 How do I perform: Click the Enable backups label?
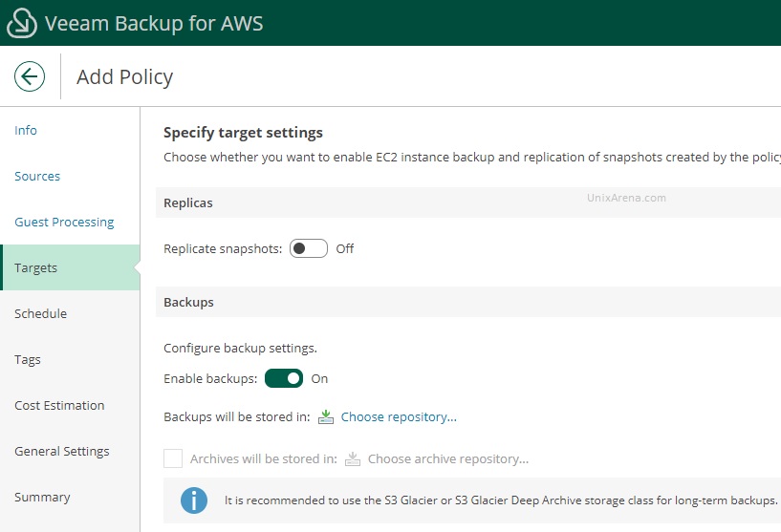point(210,379)
